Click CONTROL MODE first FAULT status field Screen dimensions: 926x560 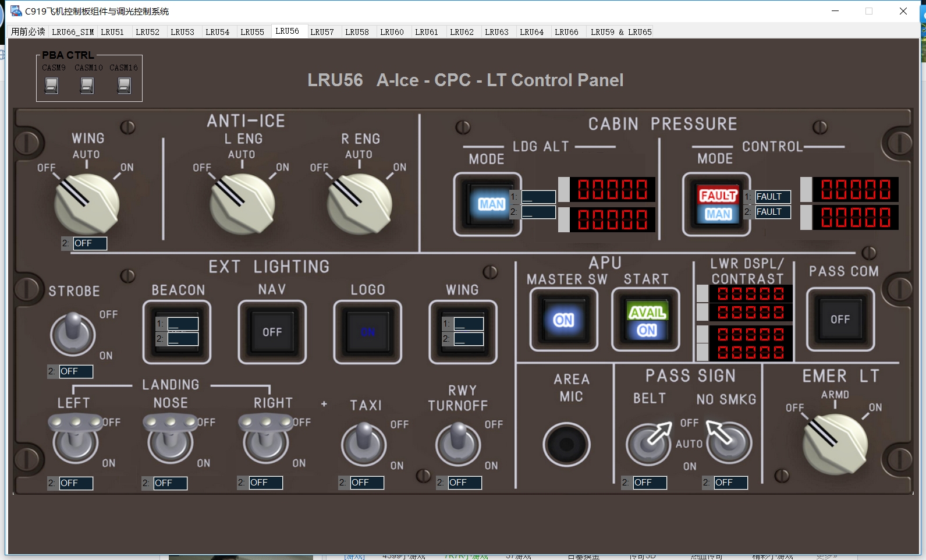(x=773, y=197)
